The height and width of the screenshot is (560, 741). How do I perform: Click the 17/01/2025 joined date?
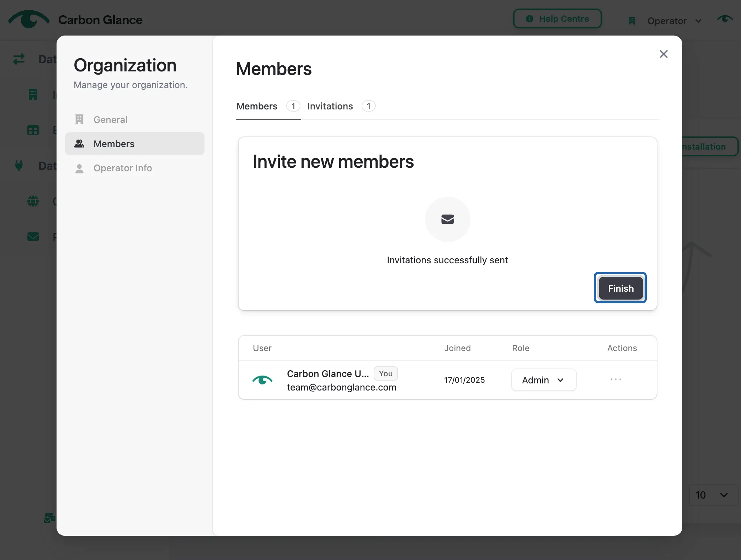464,380
